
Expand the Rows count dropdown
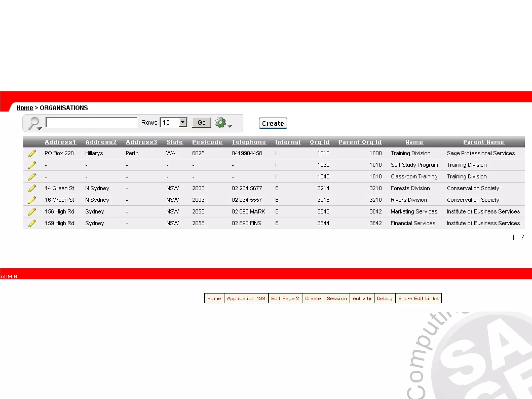(x=183, y=122)
